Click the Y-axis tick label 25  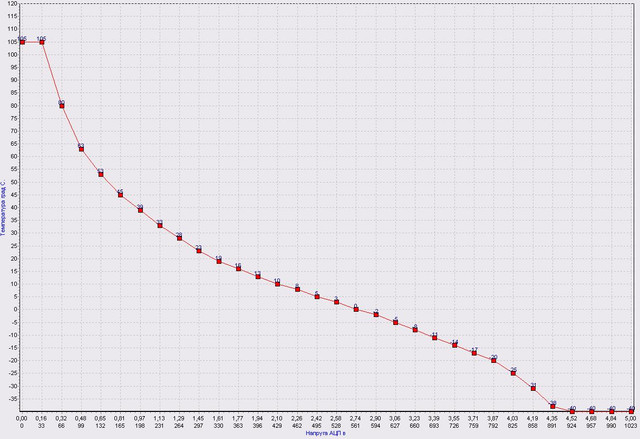click(x=13, y=246)
